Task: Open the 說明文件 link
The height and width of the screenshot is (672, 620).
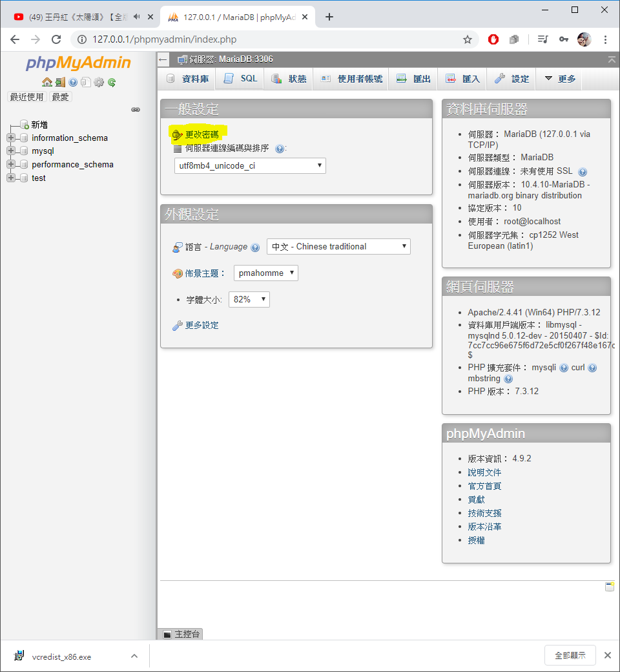Action: 484,472
